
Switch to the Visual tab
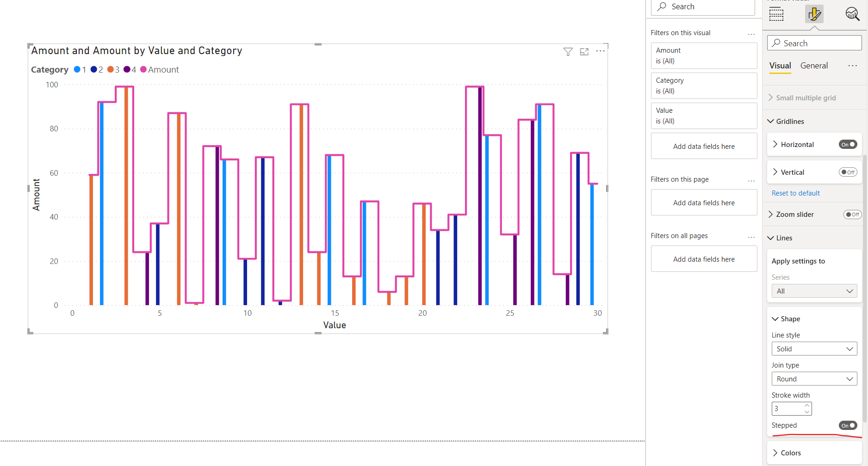780,66
